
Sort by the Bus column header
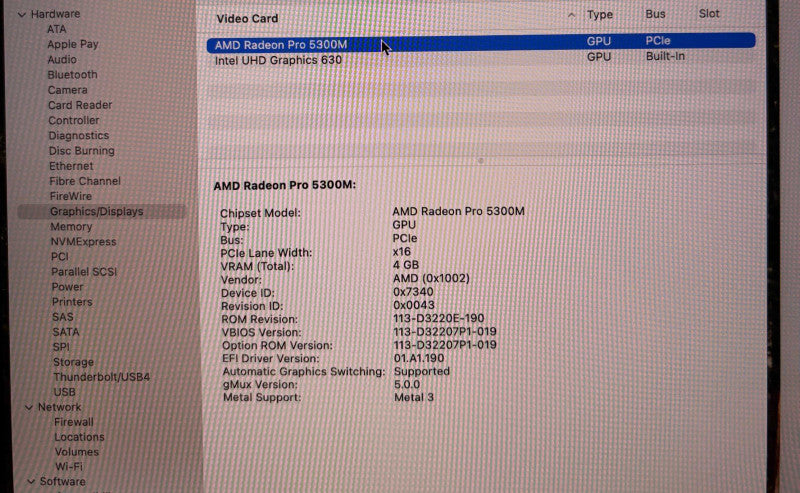pos(655,14)
